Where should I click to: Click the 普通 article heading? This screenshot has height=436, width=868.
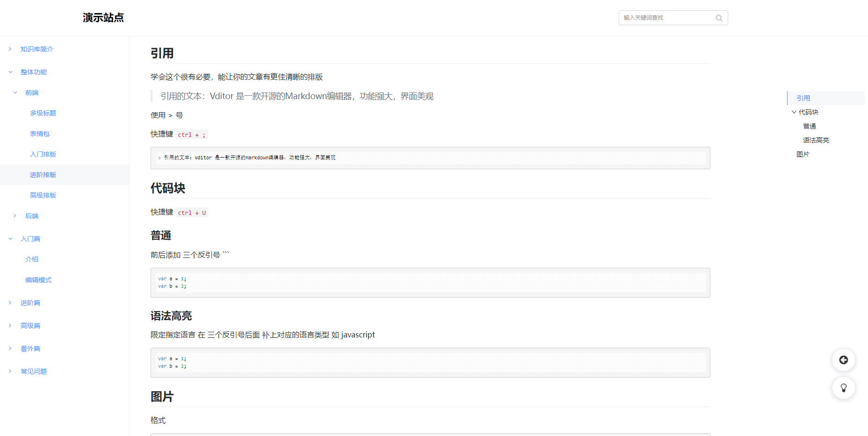click(x=161, y=236)
